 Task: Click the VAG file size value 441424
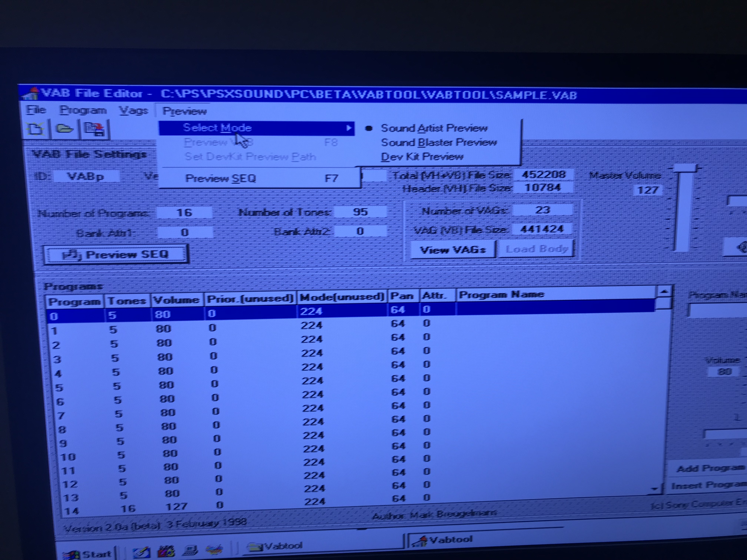pyautogui.click(x=542, y=229)
